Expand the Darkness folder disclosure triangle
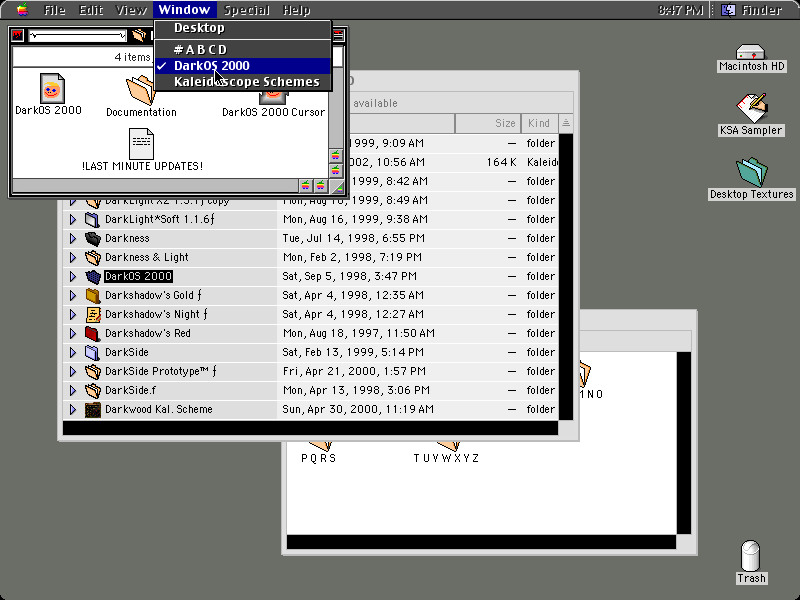800x600 pixels. coord(72,238)
